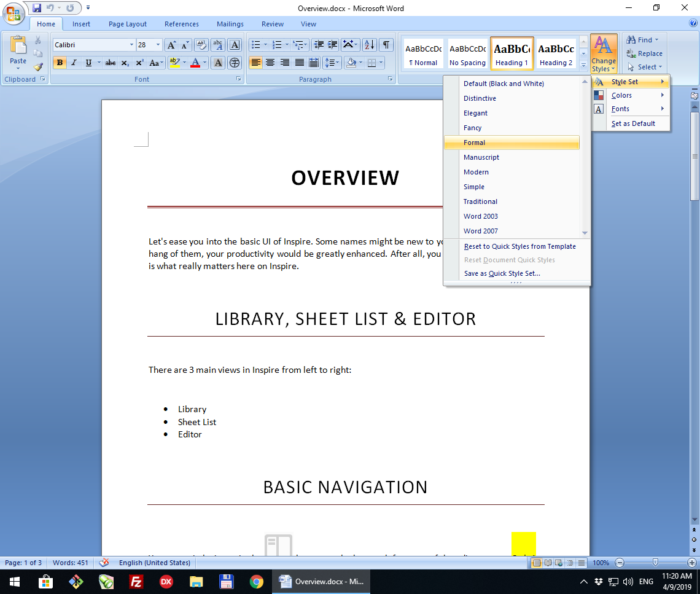The height and width of the screenshot is (594, 700).
Task: Click the zoom slider handle
Action: coord(655,563)
